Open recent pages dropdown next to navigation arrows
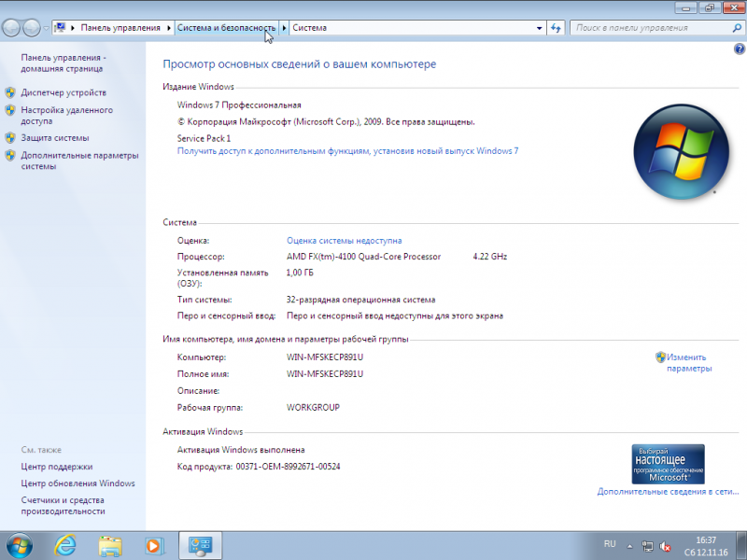This screenshot has width=747, height=560. [x=46, y=28]
